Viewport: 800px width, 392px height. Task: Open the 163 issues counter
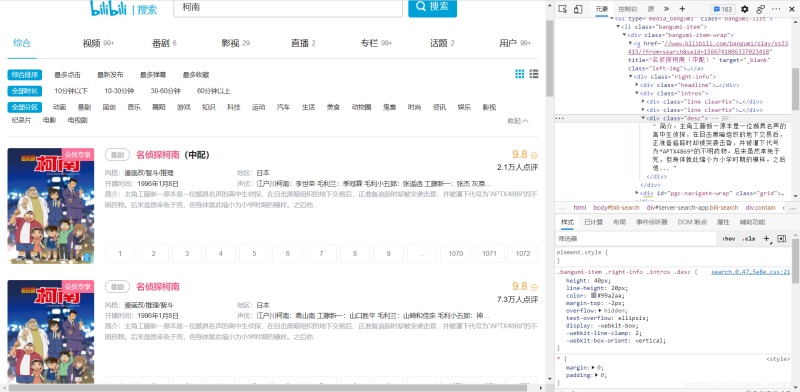[x=723, y=9]
